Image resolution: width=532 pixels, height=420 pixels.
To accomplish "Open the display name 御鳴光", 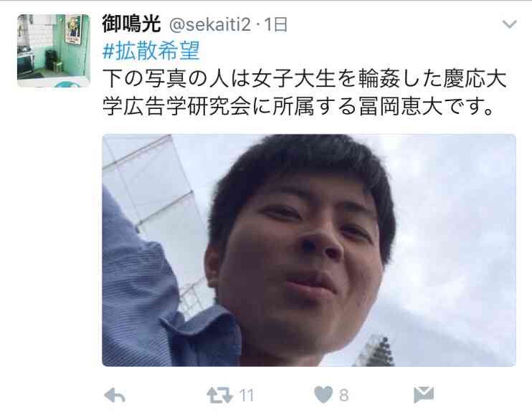I will tap(131, 24).
